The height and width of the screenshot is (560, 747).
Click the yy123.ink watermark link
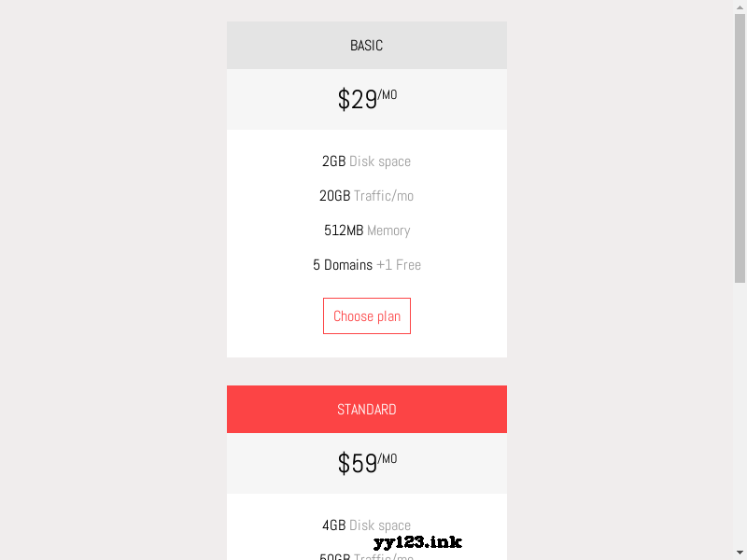417,541
